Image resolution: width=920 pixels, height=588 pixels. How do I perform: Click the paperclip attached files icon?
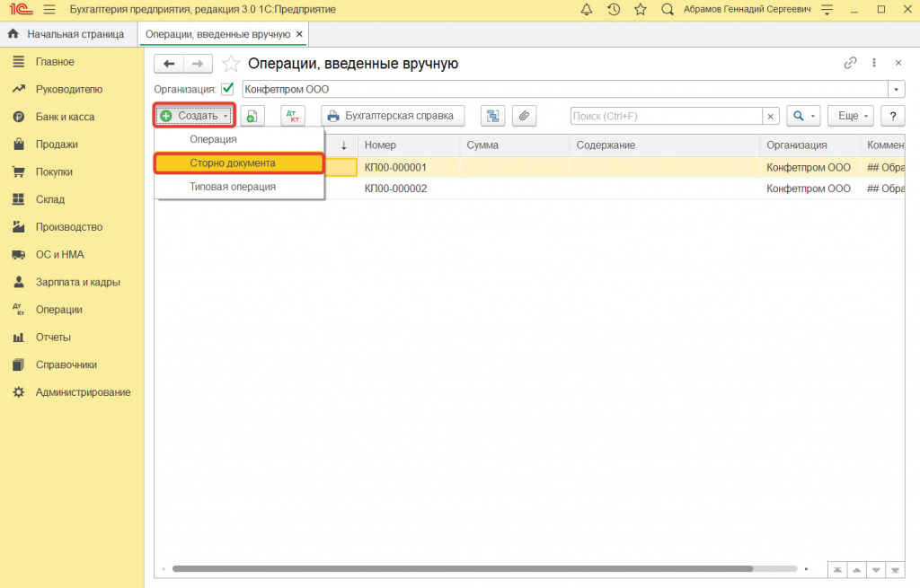coord(523,116)
